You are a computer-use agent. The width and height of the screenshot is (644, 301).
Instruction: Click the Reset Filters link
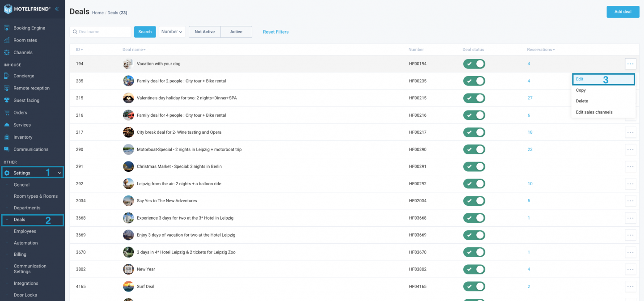(276, 32)
